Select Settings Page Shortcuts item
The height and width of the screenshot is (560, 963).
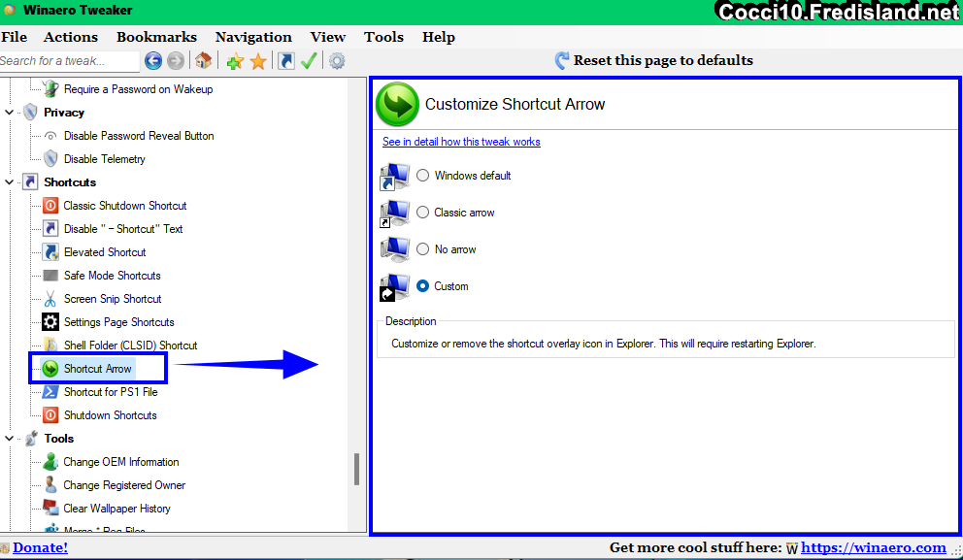click(x=118, y=322)
